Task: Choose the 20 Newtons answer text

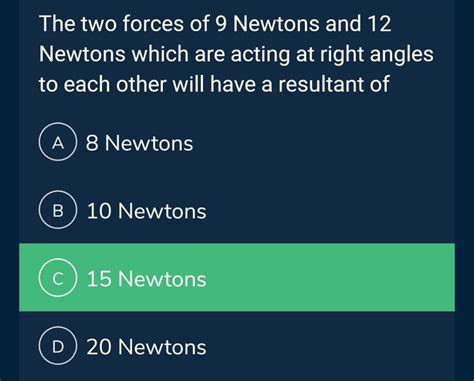Action: pyautogui.click(x=146, y=347)
